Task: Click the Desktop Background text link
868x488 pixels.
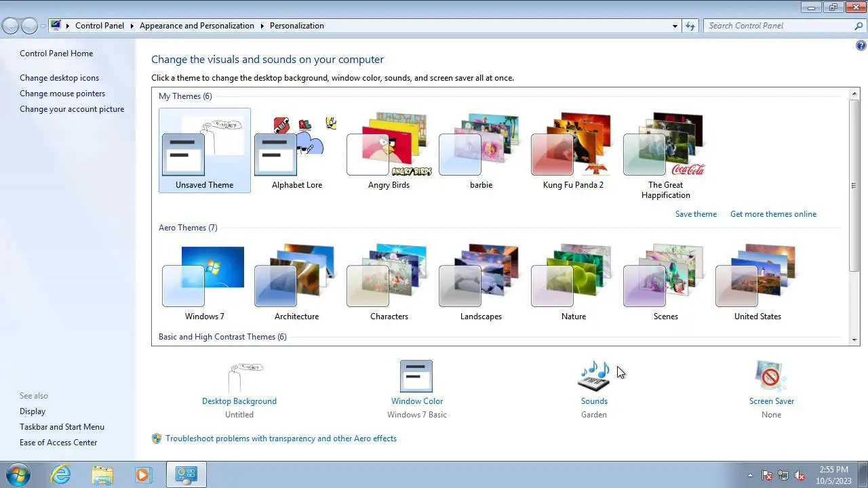Action: [x=239, y=401]
